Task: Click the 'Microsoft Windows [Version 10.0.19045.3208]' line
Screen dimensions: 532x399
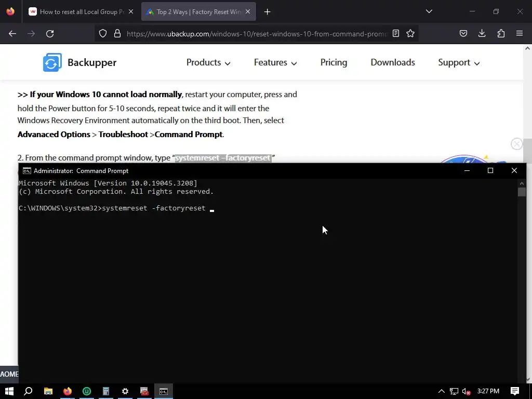Action: 108,183
